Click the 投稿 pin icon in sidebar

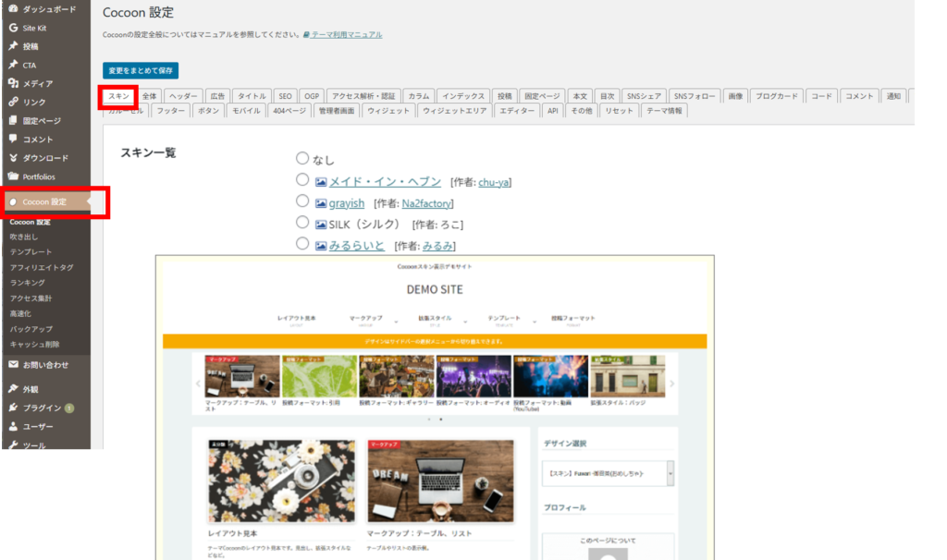coord(13,46)
